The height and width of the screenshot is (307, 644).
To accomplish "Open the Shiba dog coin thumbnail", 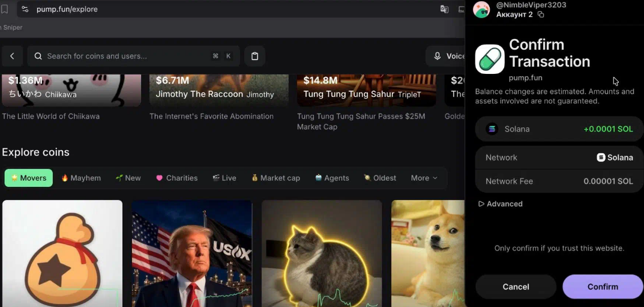I will tap(428, 254).
